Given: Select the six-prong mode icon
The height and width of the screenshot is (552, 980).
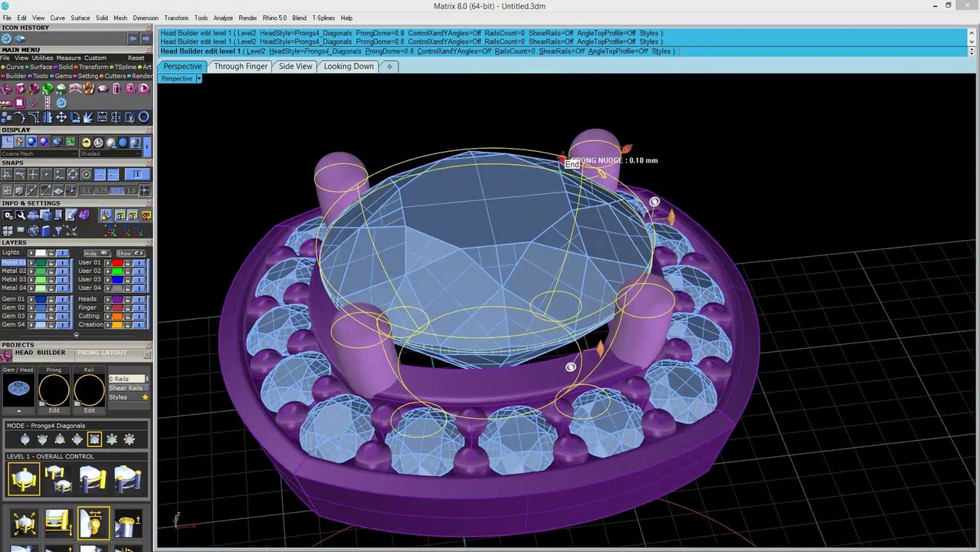Looking at the screenshot, I should click(x=112, y=439).
